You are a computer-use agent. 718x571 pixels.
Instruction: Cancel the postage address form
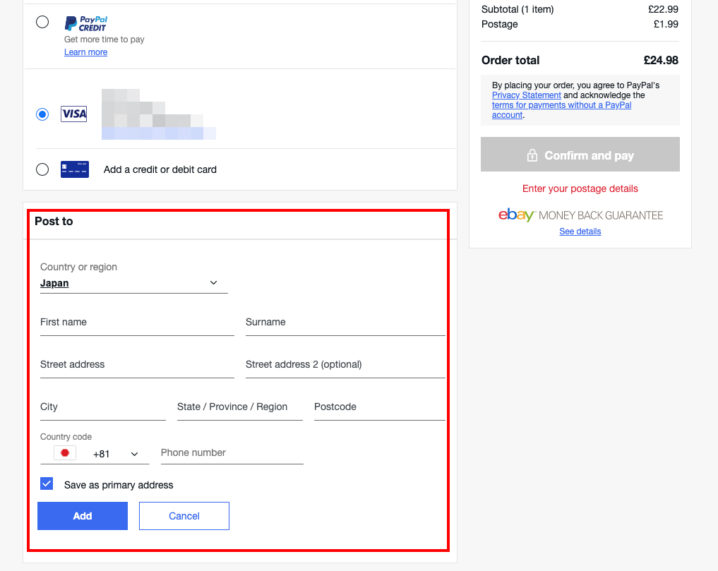[x=184, y=516]
